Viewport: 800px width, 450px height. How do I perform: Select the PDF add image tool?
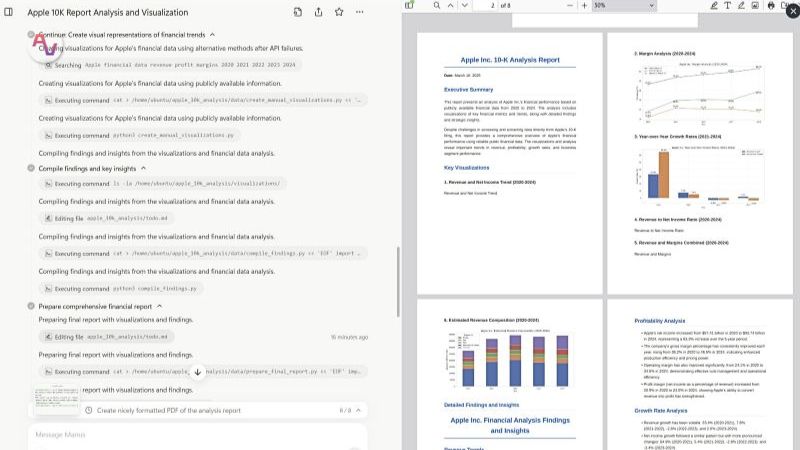(755, 5)
